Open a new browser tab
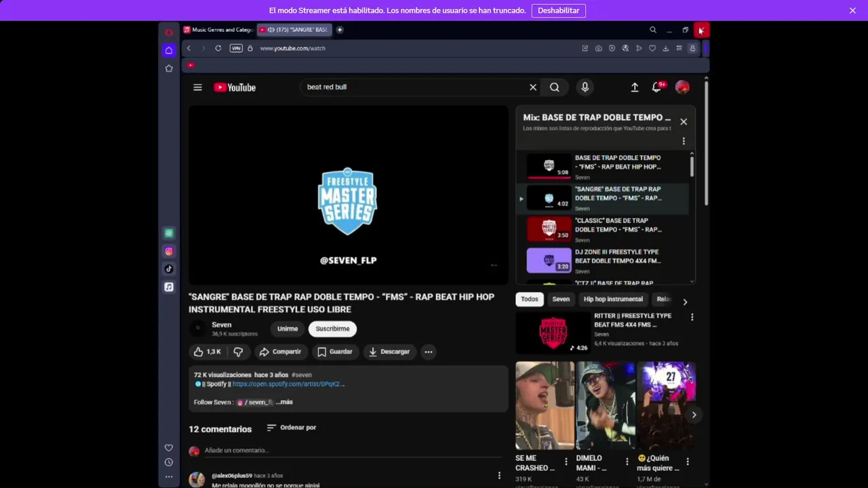This screenshot has width=868, height=488. coord(340,30)
